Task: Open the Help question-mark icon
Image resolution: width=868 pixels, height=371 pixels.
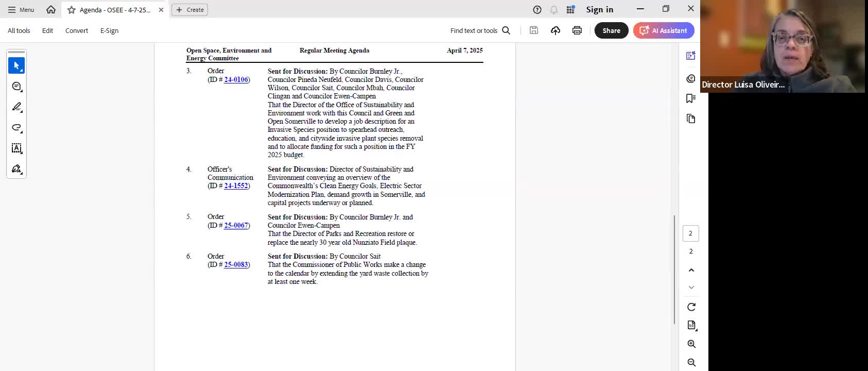Action: 537,10
